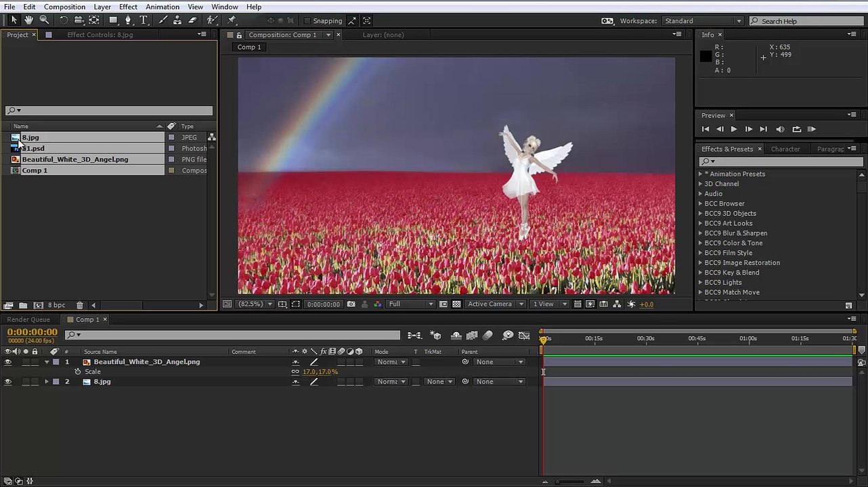This screenshot has height=487, width=868.
Task: Open Active Camera view dropdown
Action: tap(496, 304)
